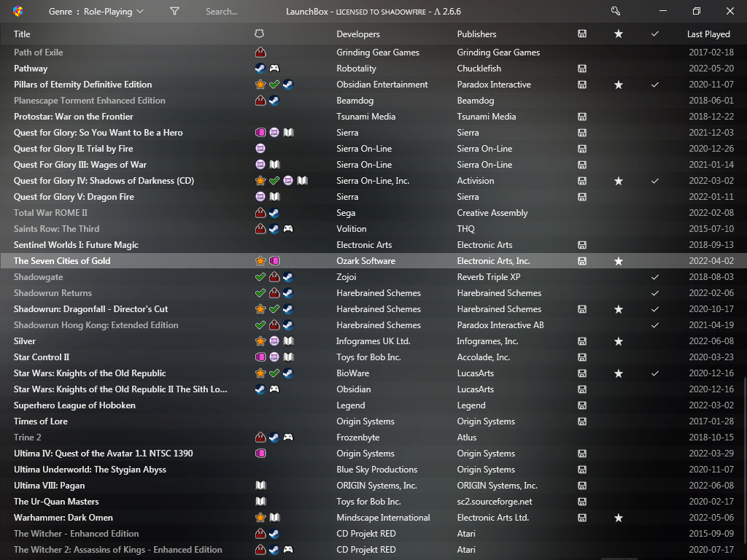This screenshot has height=560, width=747.
Task: Click the LaunchBox logo icon
Action: (18, 12)
